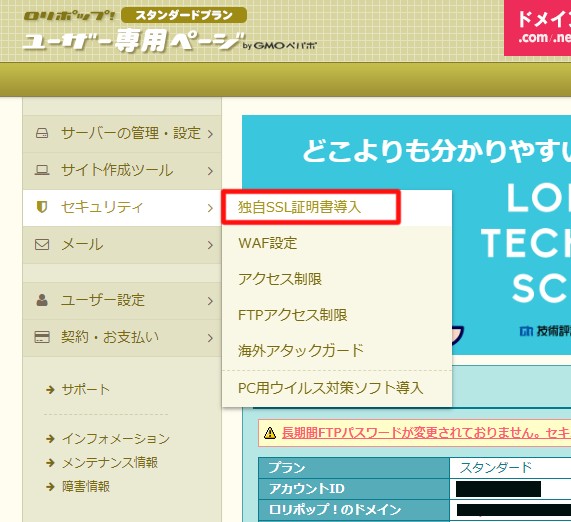Expand chevron on 契約・お支払い row
This screenshot has width=571, height=522.
coord(210,338)
